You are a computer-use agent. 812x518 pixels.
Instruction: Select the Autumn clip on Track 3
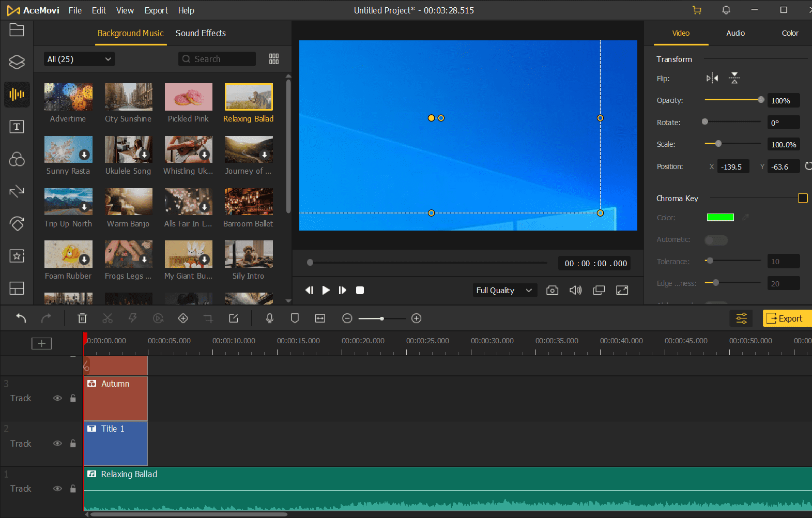[x=116, y=398]
